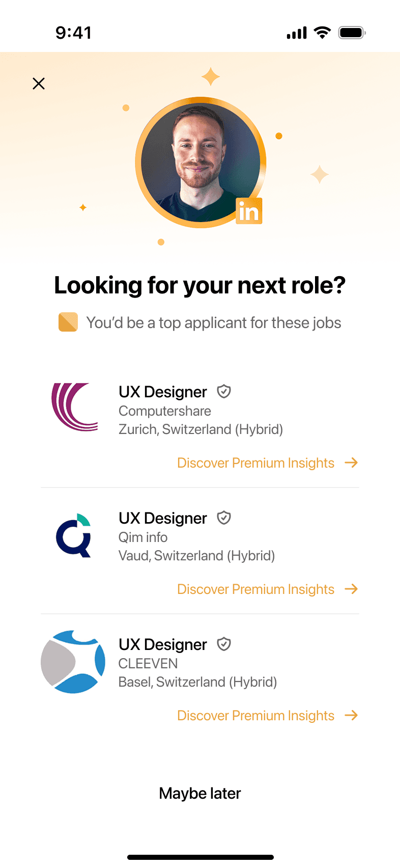Screen dimensions: 400x868
Task: Tap the user profile photo
Action: click(200, 162)
